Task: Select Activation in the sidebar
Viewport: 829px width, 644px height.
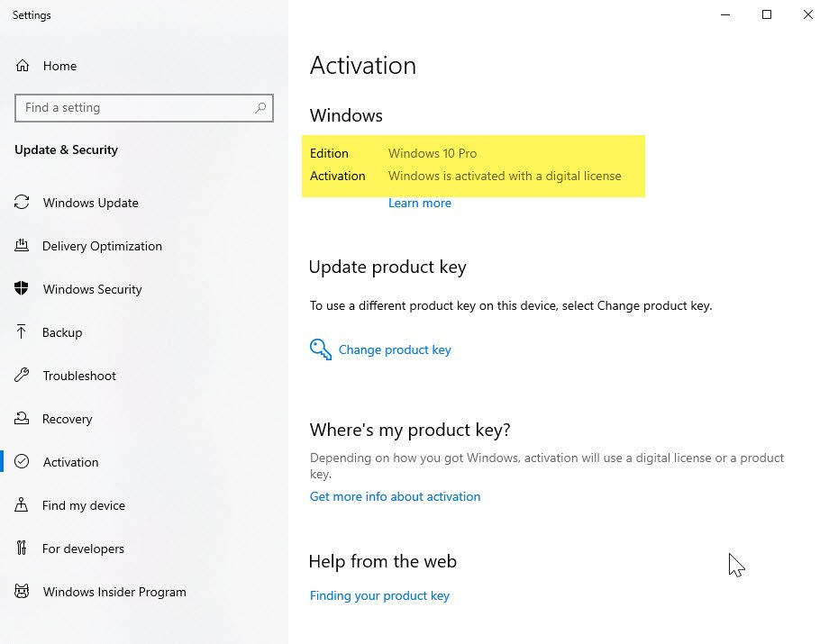Action: (x=70, y=462)
